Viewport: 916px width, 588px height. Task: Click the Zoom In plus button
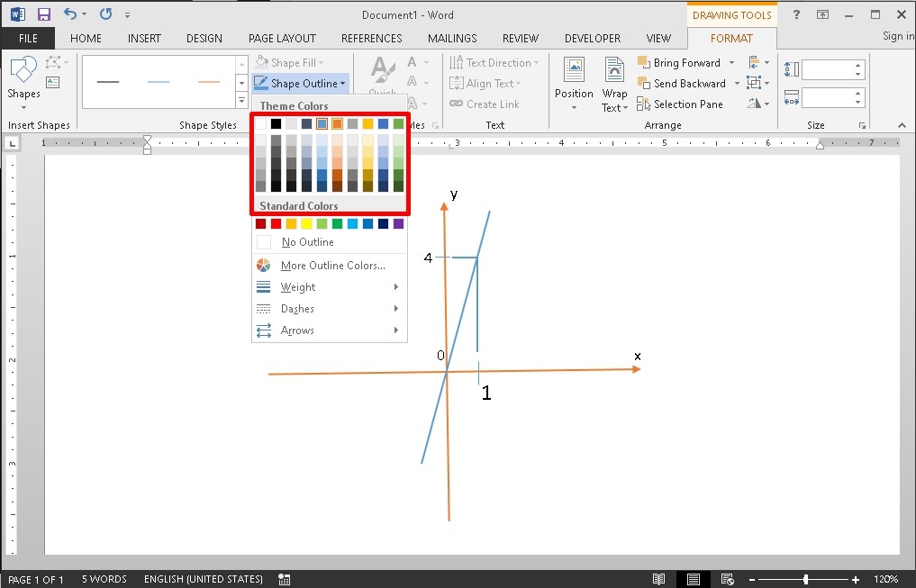click(856, 579)
